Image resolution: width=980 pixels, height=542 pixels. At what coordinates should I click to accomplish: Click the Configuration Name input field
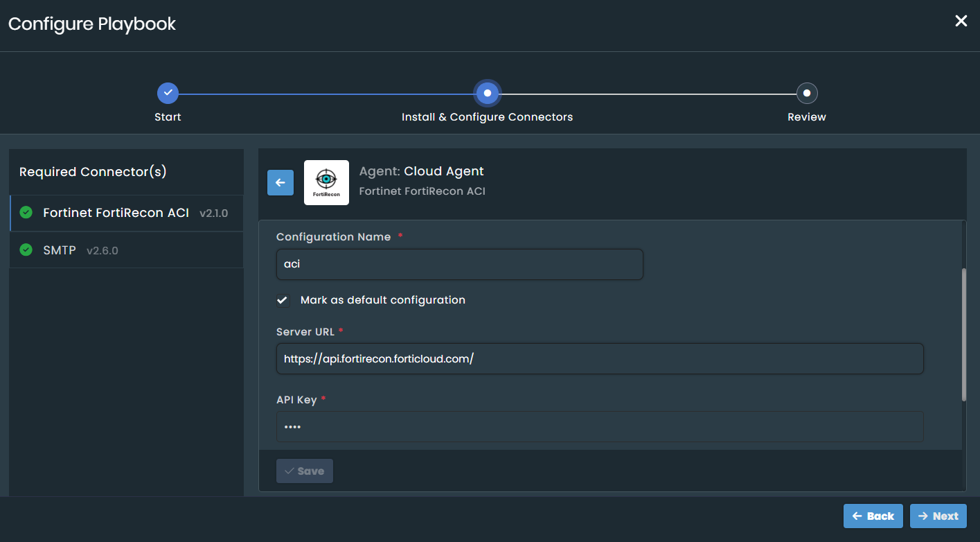(x=459, y=265)
